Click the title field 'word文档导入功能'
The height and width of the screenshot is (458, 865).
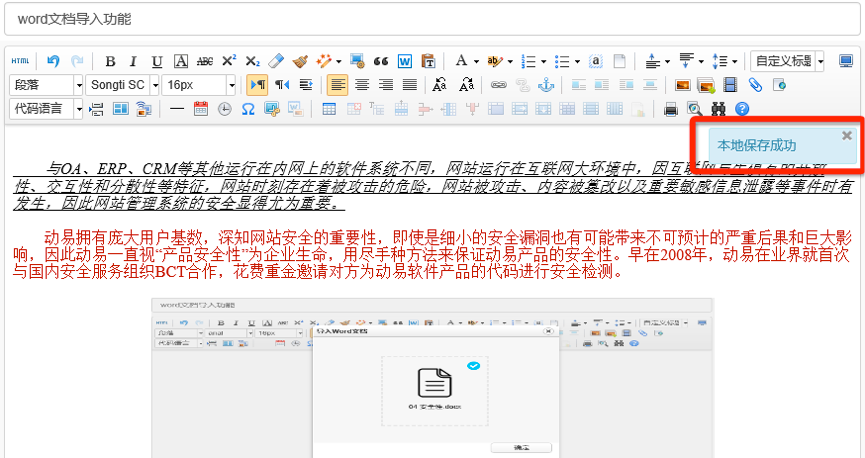click(x=432, y=19)
